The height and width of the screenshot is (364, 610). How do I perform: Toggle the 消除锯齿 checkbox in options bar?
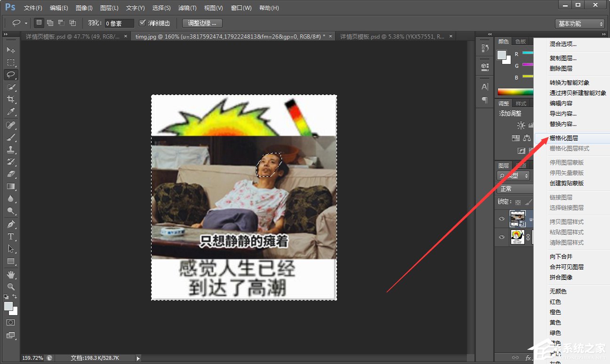click(142, 23)
